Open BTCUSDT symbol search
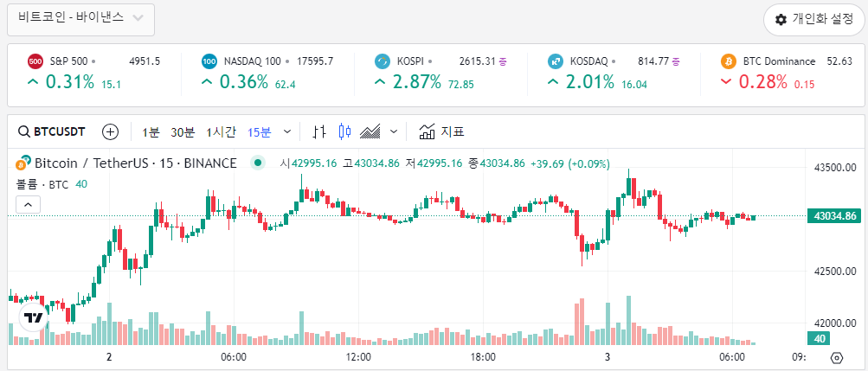Viewport: 868px width, 371px height. pos(52,131)
